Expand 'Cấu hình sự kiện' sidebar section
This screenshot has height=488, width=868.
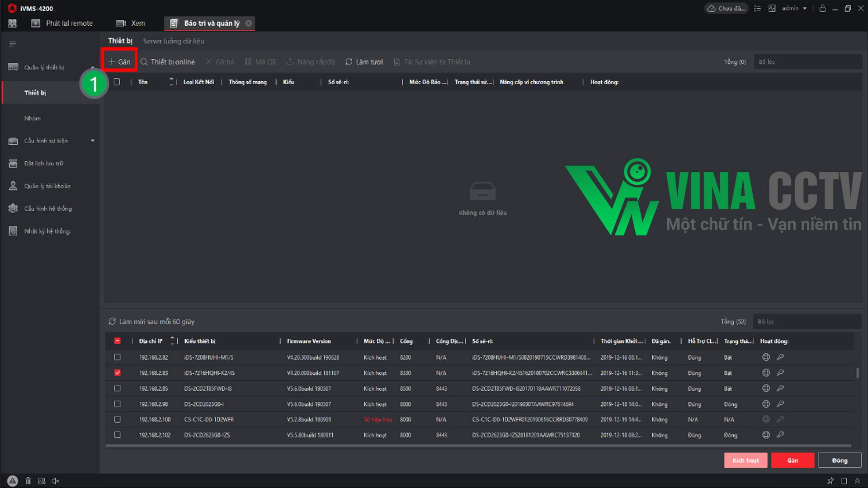pyautogui.click(x=93, y=141)
